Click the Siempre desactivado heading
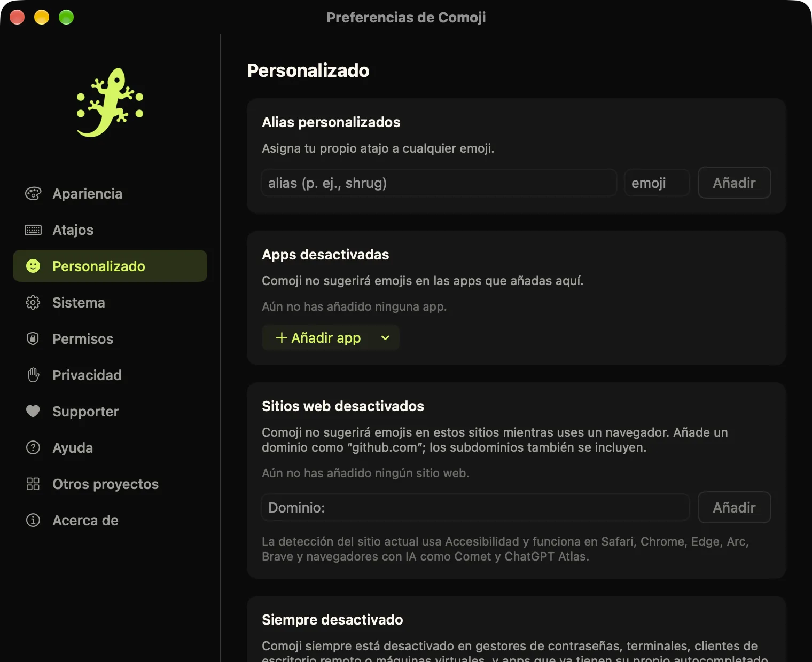812x662 pixels. [x=332, y=620]
